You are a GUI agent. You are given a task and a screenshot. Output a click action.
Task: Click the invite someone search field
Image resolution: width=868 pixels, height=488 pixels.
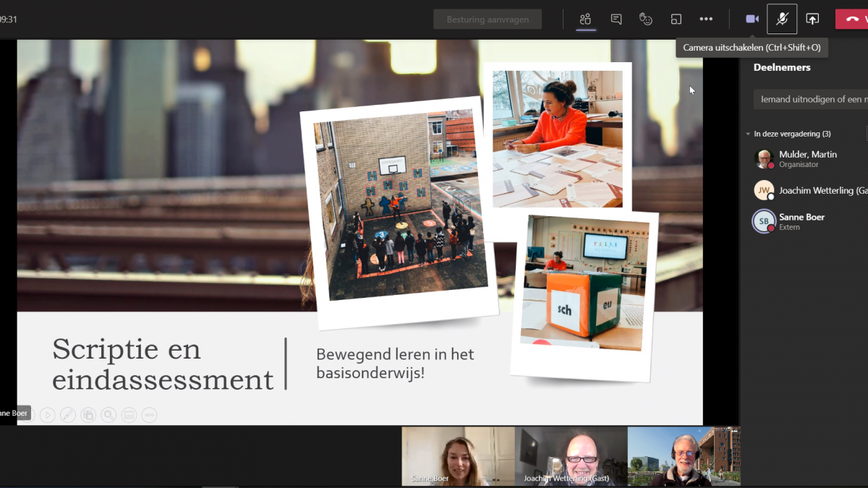point(811,99)
